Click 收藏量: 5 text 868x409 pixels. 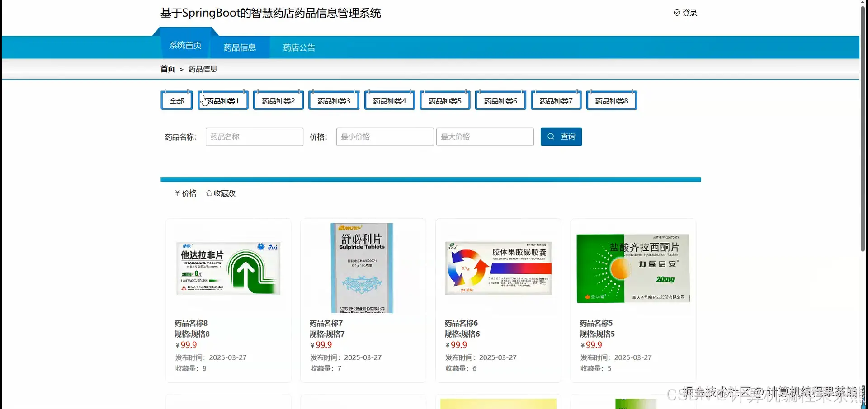pos(596,368)
